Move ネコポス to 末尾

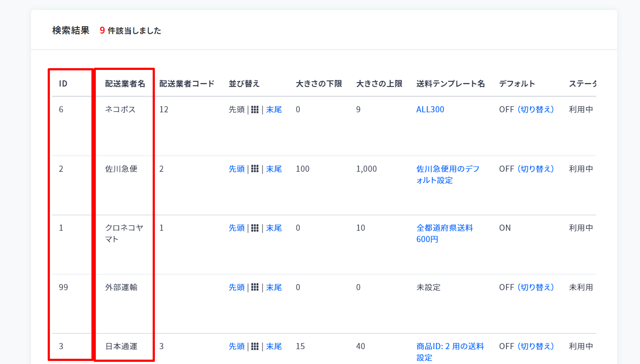coord(274,109)
